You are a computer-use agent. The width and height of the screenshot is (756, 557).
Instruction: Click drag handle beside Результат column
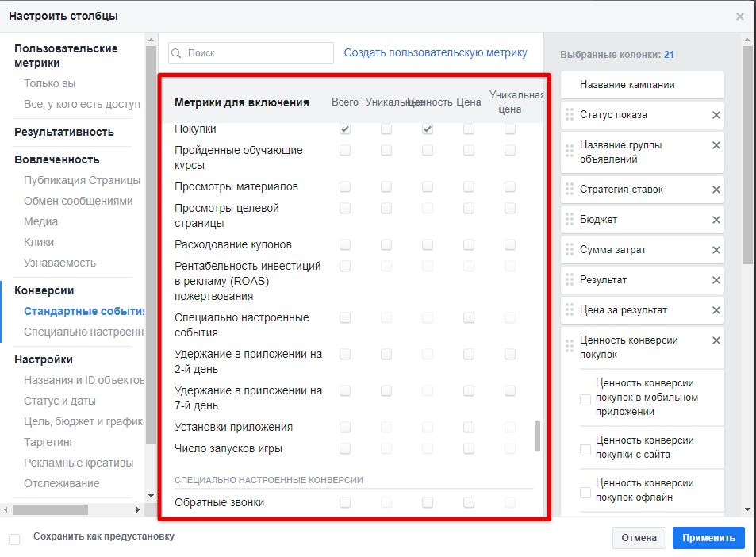pyautogui.click(x=569, y=280)
